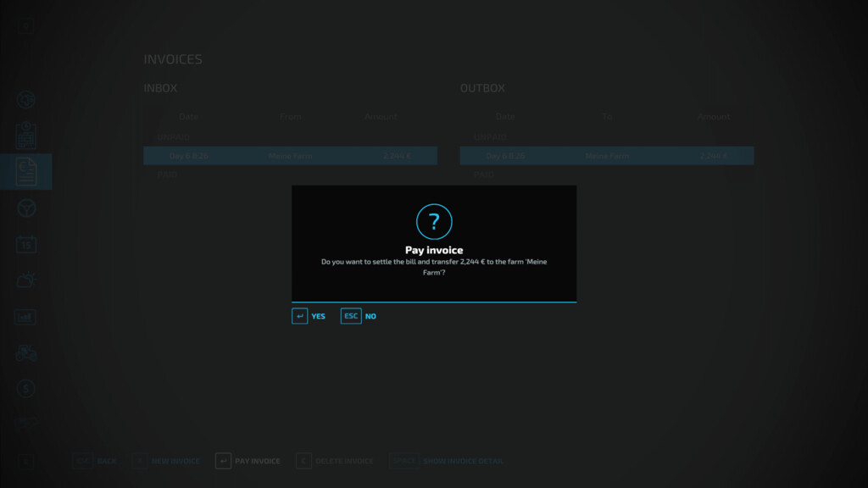
Task: Click NEW INVOICE in bottom bar
Action: click(166, 460)
